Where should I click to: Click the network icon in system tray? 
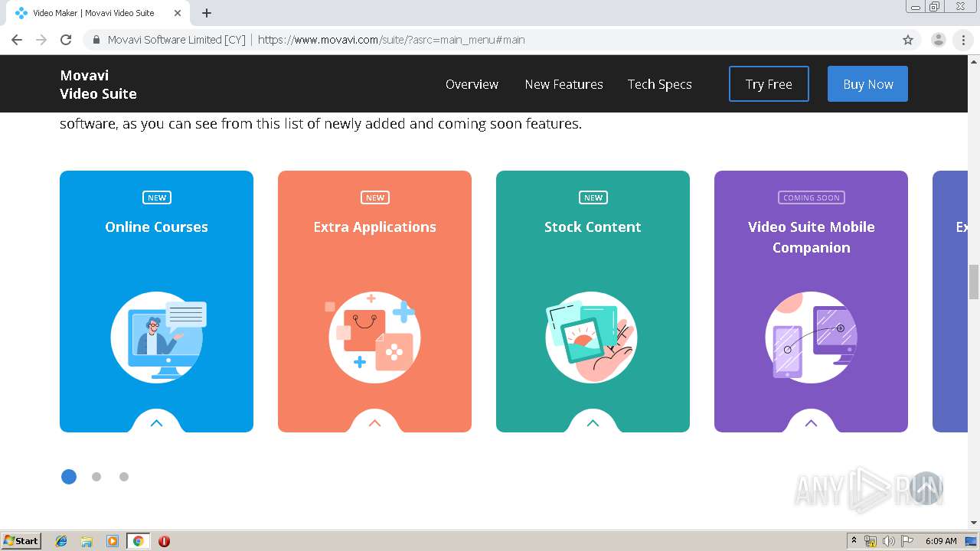click(x=871, y=541)
